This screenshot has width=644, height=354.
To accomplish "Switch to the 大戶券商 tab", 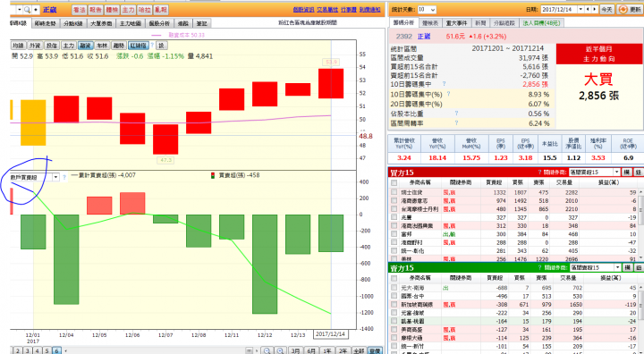I will coord(101,23).
